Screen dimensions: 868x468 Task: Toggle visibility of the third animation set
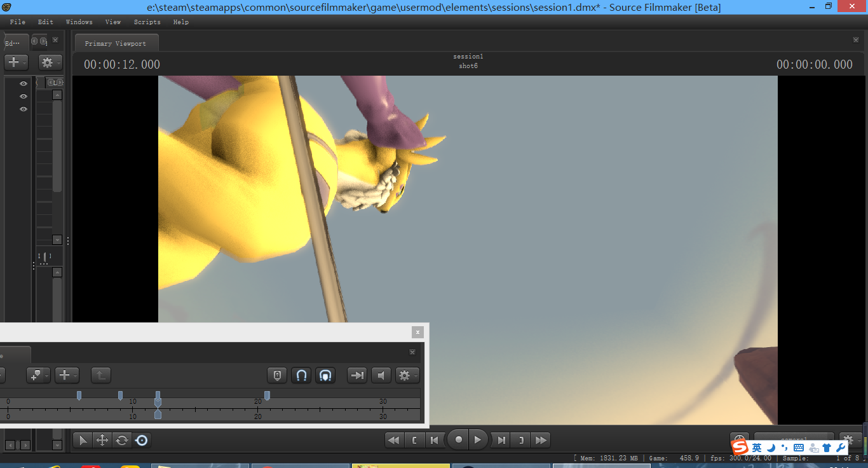pyautogui.click(x=24, y=109)
